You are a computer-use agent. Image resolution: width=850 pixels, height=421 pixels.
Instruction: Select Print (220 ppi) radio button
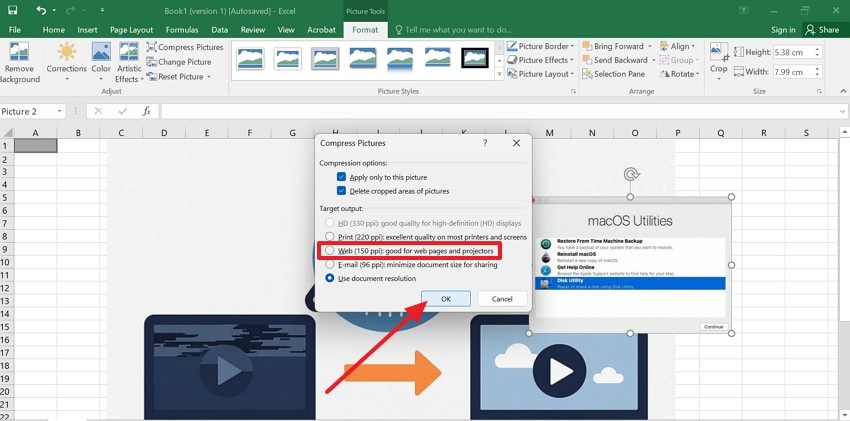click(x=329, y=237)
